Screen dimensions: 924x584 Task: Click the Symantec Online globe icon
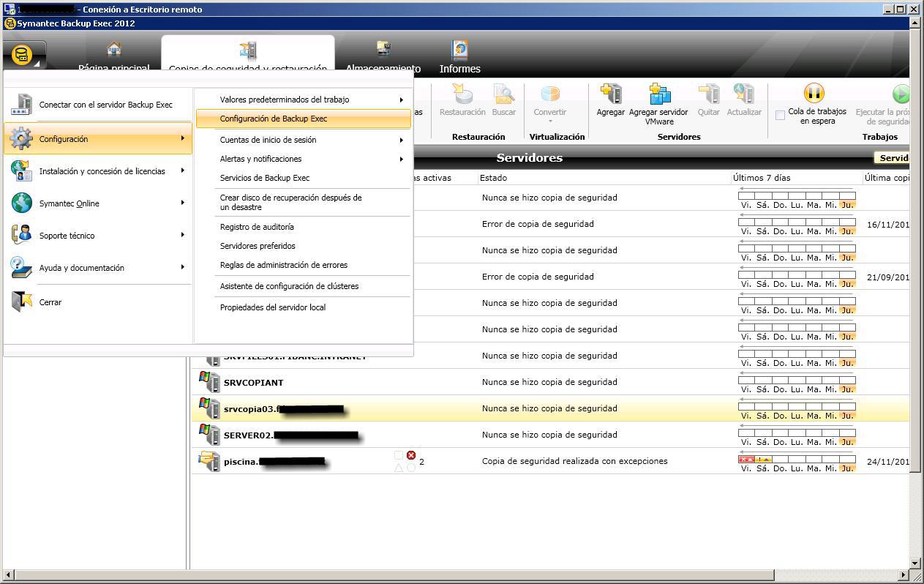coord(21,203)
